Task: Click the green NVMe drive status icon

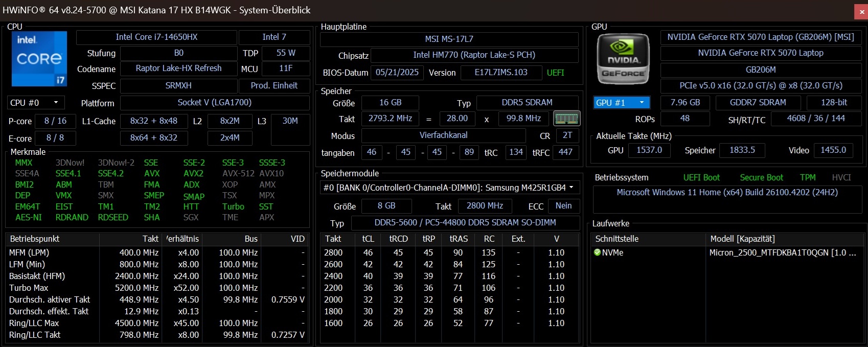Action: pyautogui.click(x=597, y=252)
